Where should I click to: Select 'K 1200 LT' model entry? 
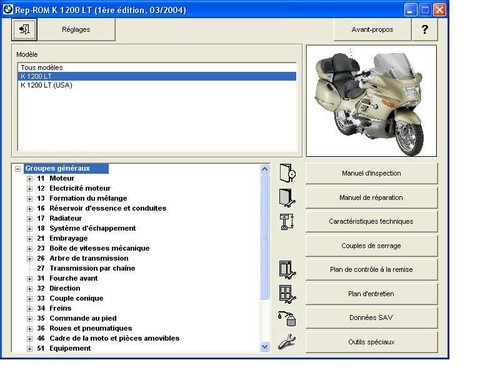tap(157, 76)
